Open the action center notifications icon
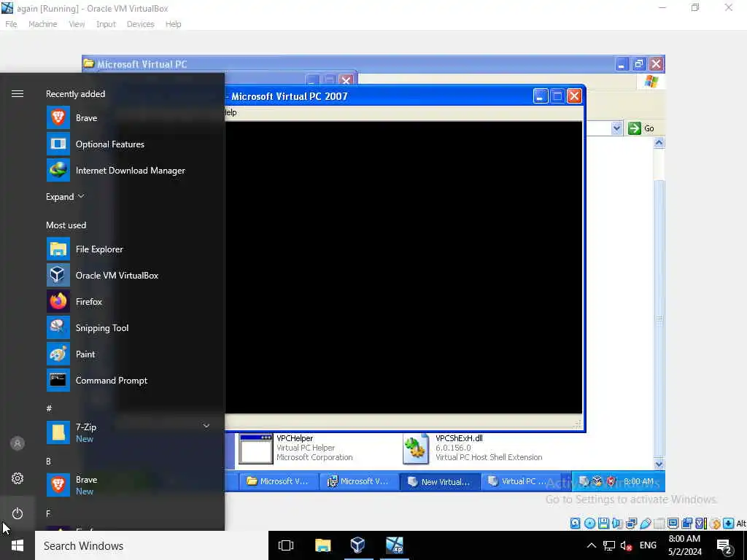Screen dimensions: 747x560 click(724, 546)
